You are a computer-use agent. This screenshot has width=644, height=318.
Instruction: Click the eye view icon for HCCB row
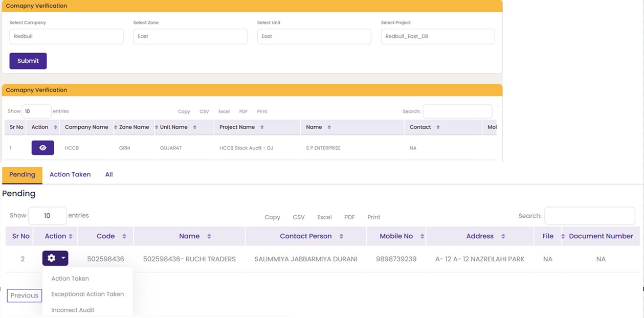coord(42,148)
